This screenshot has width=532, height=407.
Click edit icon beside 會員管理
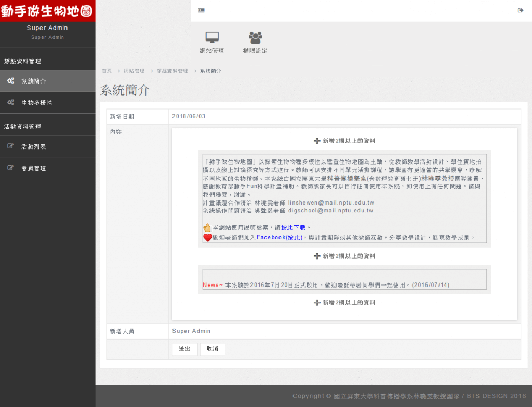click(11, 168)
